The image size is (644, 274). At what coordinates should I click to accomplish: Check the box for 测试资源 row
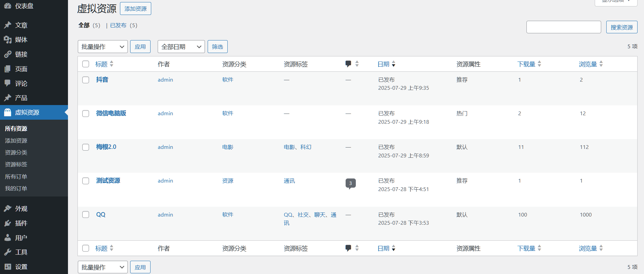click(86, 181)
